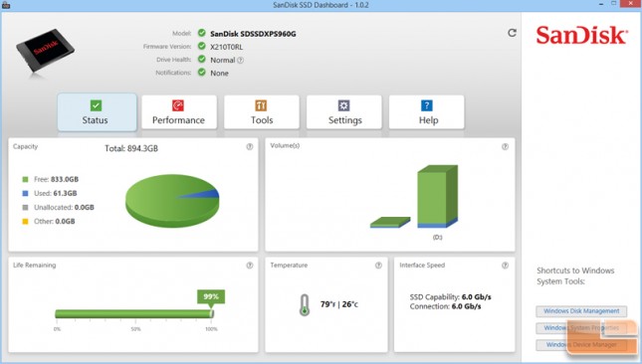Click the SSD drive image thumbnail
This screenshot has width=642, height=364.
coord(45,51)
